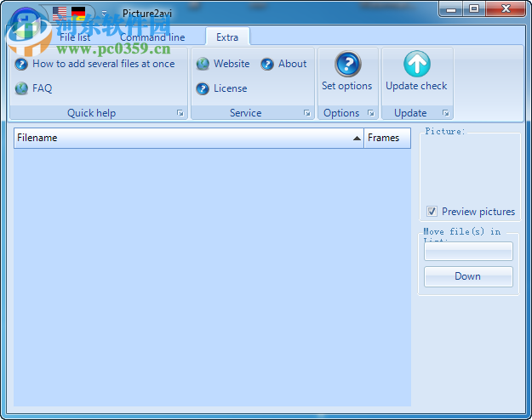Expand the Update group launcher
The width and height of the screenshot is (532, 420).
pos(446,113)
